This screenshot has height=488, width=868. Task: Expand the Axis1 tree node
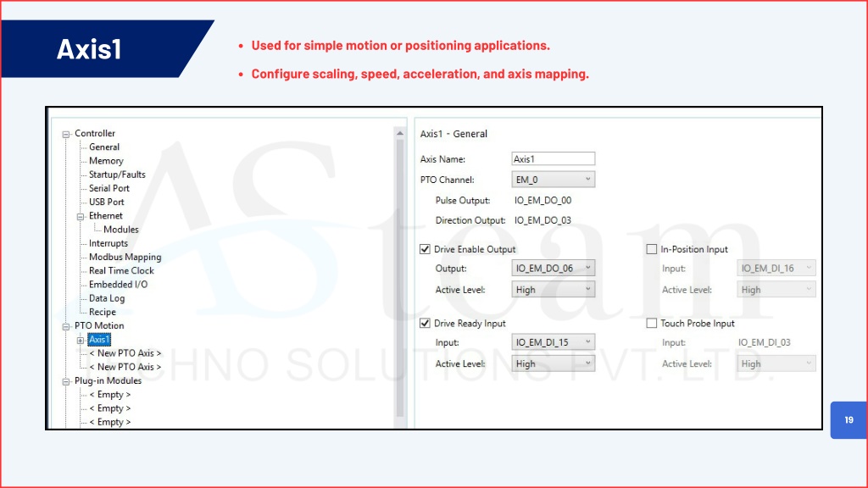point(81,340)
